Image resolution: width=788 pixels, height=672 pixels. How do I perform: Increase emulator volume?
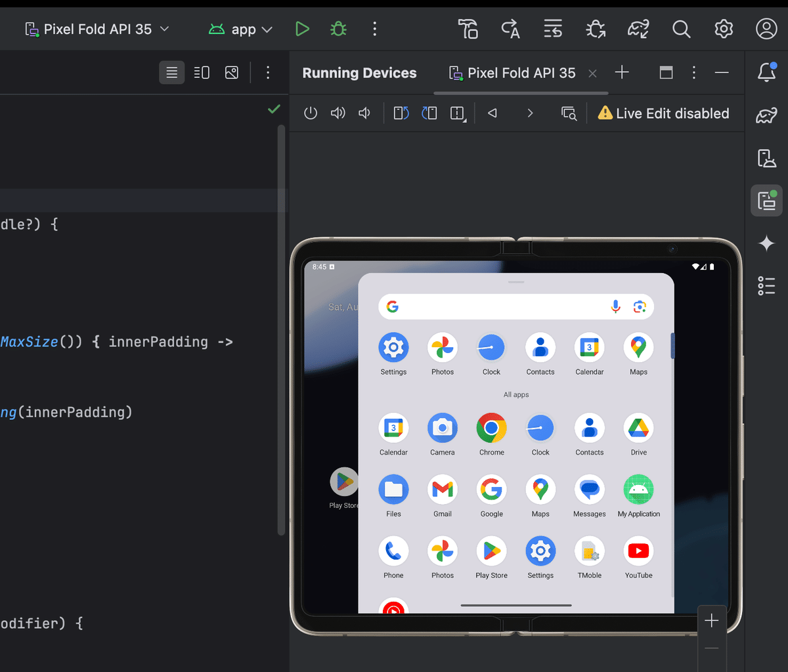tap(338, 113)
